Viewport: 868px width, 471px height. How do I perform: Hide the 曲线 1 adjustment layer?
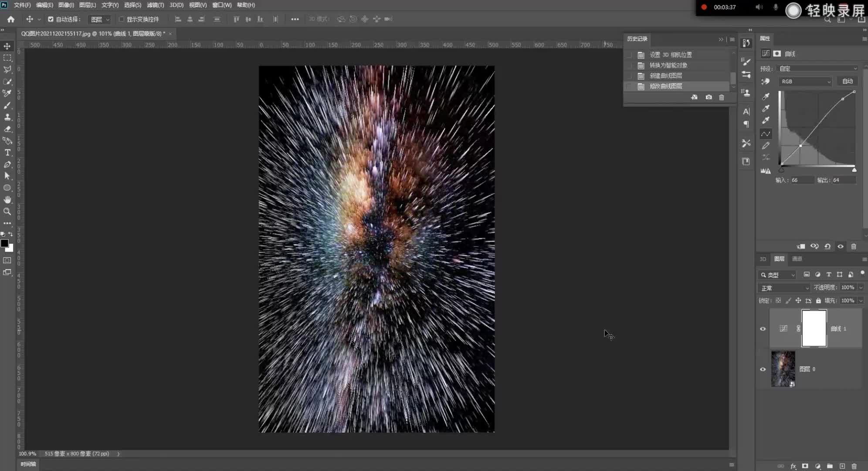click(763, 329)
